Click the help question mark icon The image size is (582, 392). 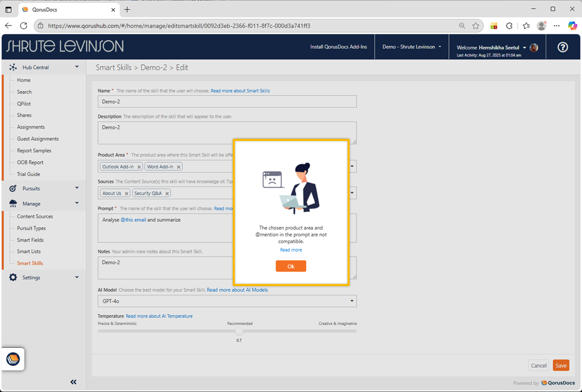(563, 47)
